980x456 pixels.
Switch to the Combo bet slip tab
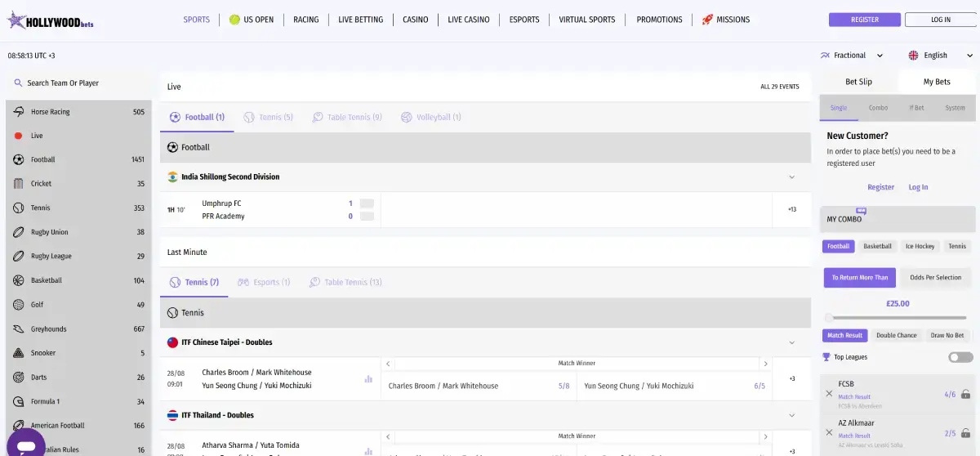(x=878, y=108)
